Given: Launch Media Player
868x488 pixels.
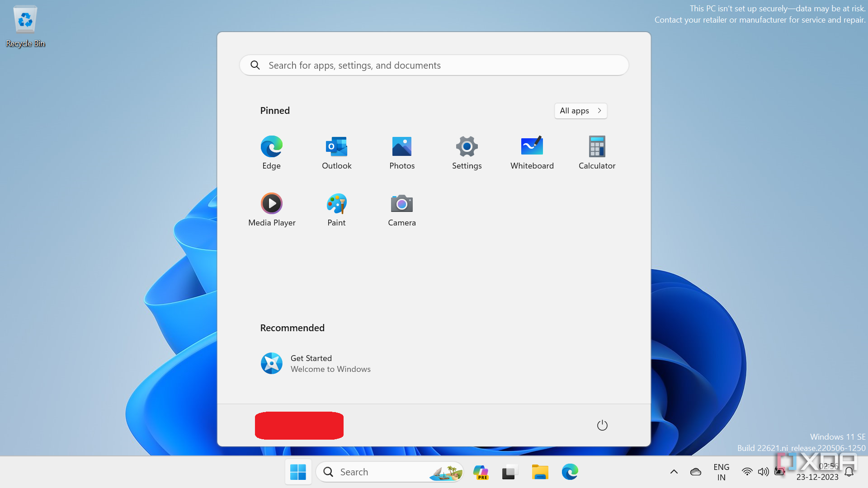Looking at the screenshot, I should tap(271, 210).
